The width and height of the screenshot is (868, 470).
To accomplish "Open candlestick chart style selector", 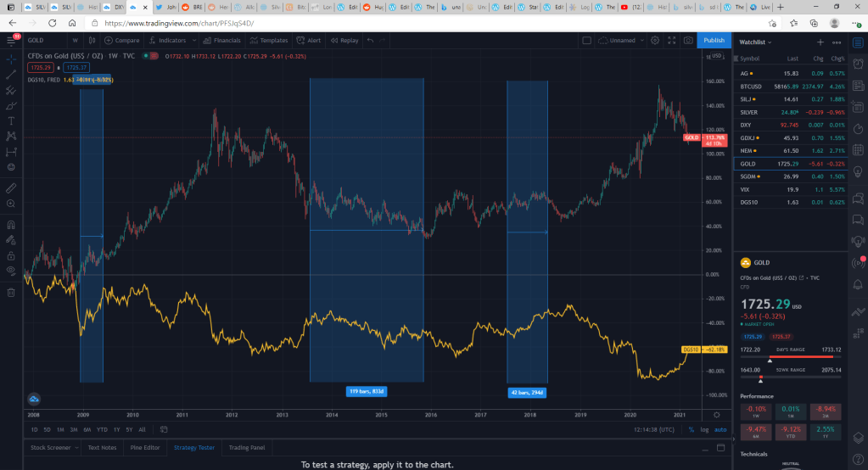I will pos(93,40).
